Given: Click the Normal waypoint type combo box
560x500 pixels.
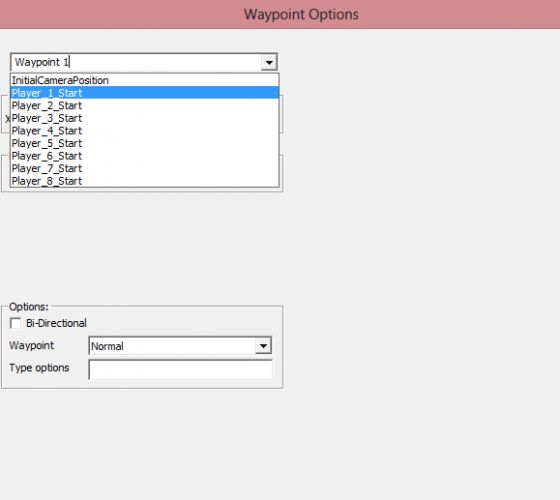Looking at the screenshot, I should point(180,346).
